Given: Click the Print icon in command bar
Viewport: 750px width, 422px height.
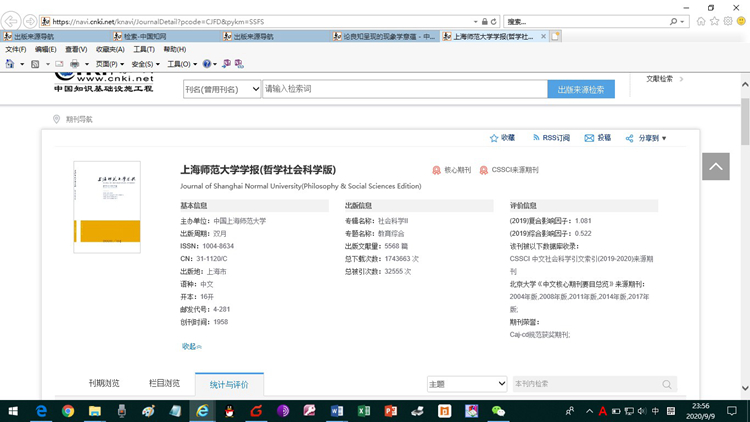Looking at the screenshot, I should click(75, 64).
